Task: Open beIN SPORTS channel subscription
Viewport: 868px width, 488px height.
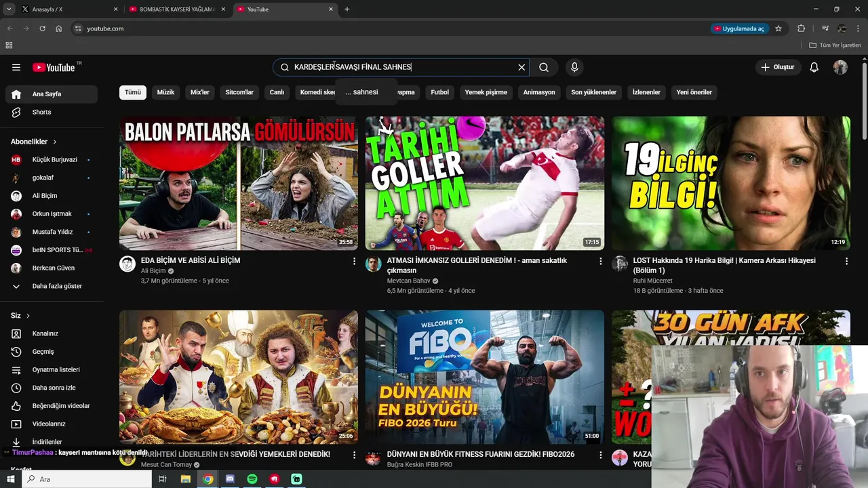Action: 52,249
